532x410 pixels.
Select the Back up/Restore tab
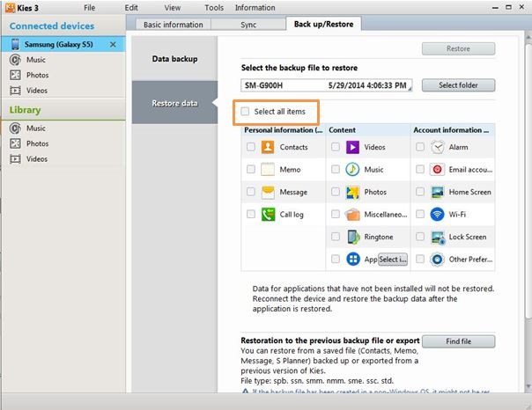pyautogui.click(x=323, y=24)
